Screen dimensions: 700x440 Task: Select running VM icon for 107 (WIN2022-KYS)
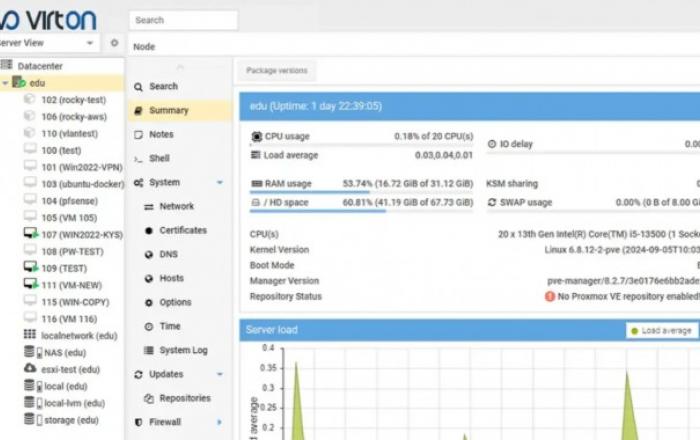click(x=31, y=233)
